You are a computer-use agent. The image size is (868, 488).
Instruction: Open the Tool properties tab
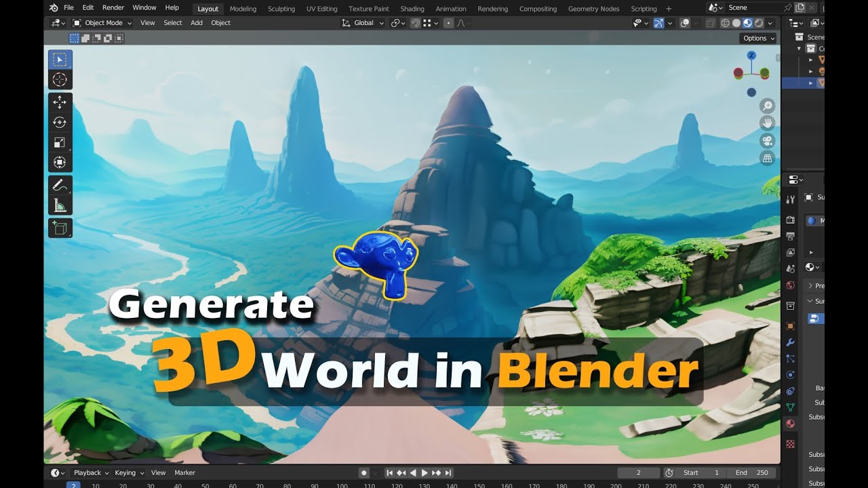click(x=790, y=199)
